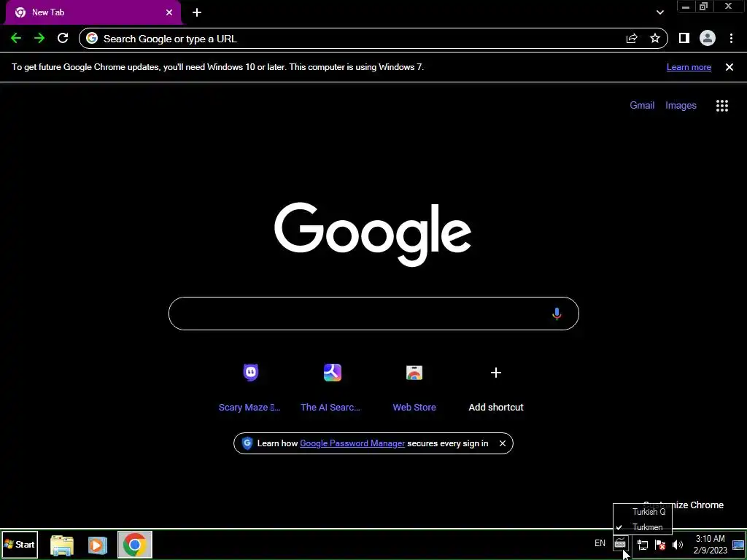Open Chrome three-dot menu
Image resolution: width=747 pixels, height=560 pixels.
pos(731,39)
